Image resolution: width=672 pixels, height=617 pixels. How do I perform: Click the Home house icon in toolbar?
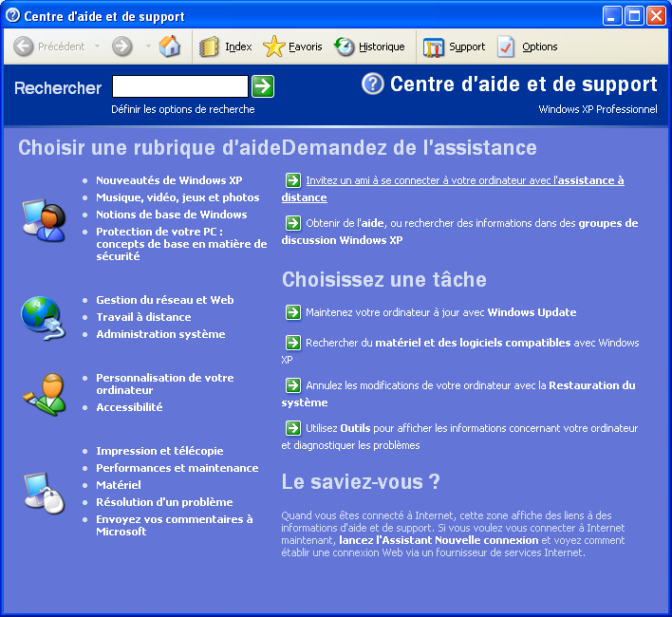pyautogui.click(x=169, y=47)
